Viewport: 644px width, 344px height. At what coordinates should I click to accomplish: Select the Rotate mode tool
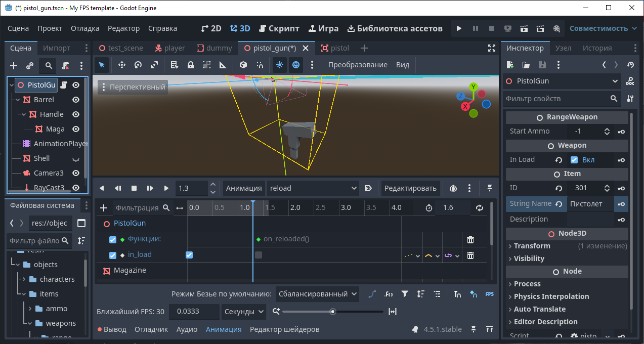pos(138,65)
